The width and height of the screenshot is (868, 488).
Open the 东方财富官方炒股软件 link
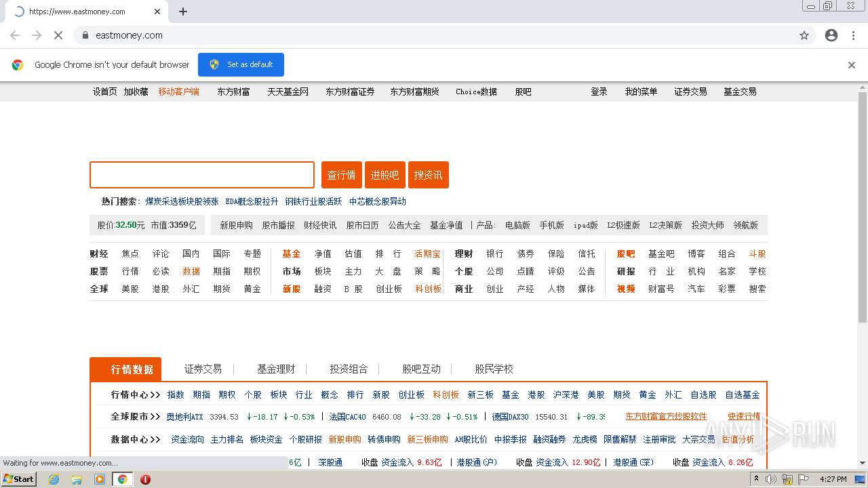666,417
